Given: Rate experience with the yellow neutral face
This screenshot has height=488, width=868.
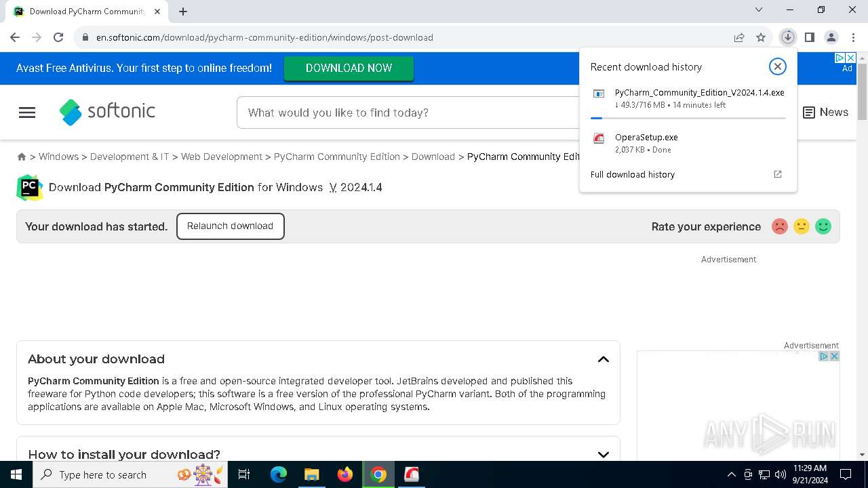Looking at the screenshot, I should click(x=802, y=226).
